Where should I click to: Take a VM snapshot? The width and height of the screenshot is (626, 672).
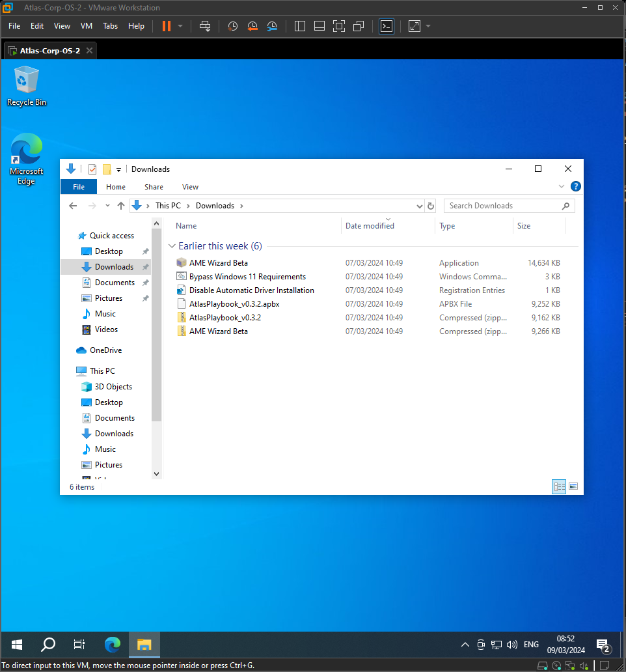click(232, 26)
